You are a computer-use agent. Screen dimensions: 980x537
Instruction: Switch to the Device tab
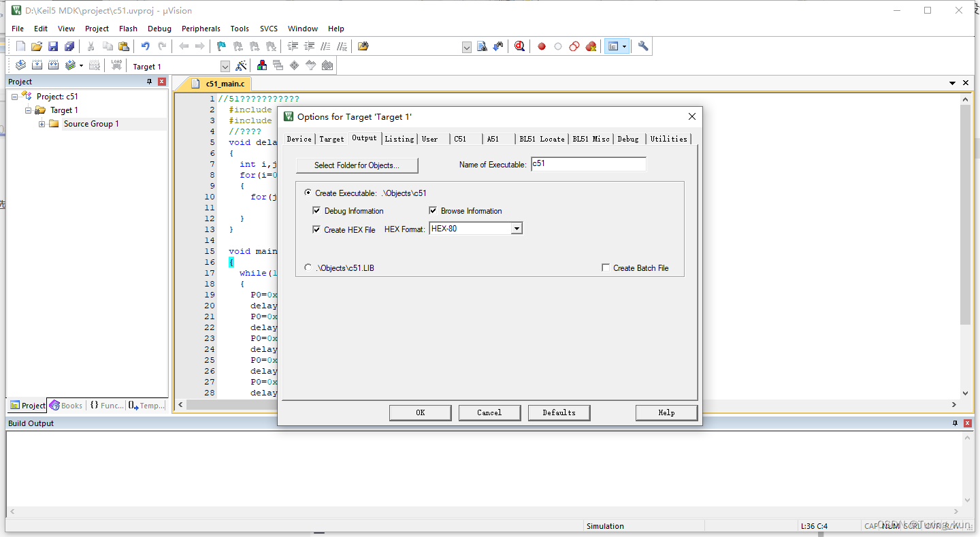(299, 139)
